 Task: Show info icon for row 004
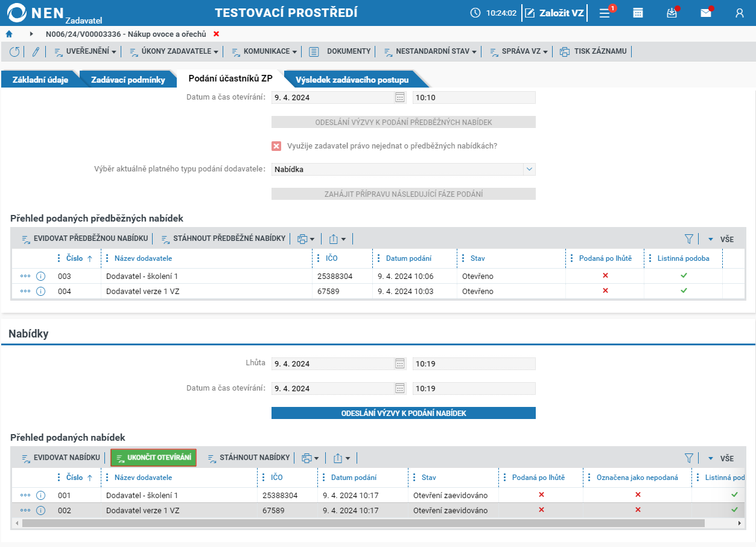(41, 291)
